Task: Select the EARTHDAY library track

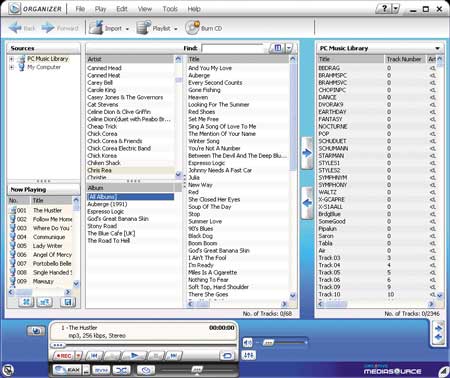Action: pos(332,112)
